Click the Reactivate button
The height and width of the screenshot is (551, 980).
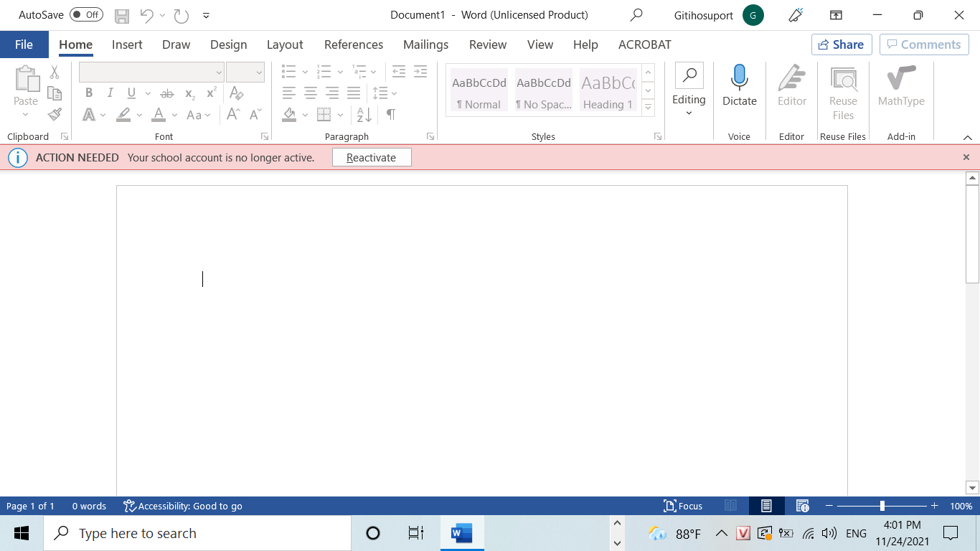372,158
